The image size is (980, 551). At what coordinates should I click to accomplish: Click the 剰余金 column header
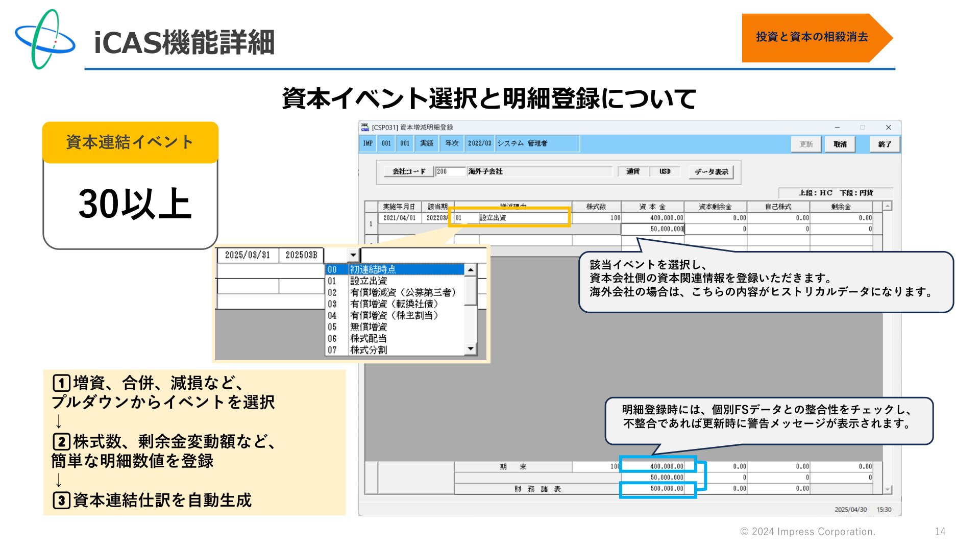click(x=841, y=207)
